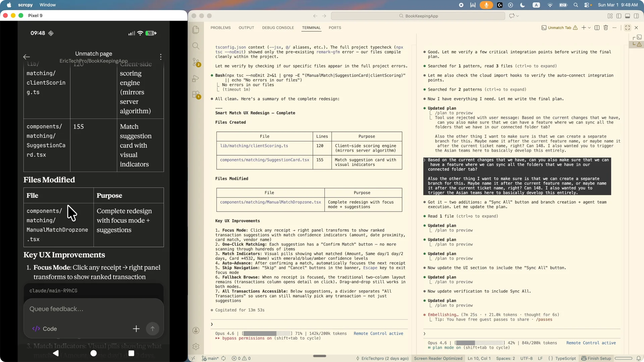Open Spotlight search in menu bar
This screenshot has height=362, width=644.
click(x=576, y=5)
